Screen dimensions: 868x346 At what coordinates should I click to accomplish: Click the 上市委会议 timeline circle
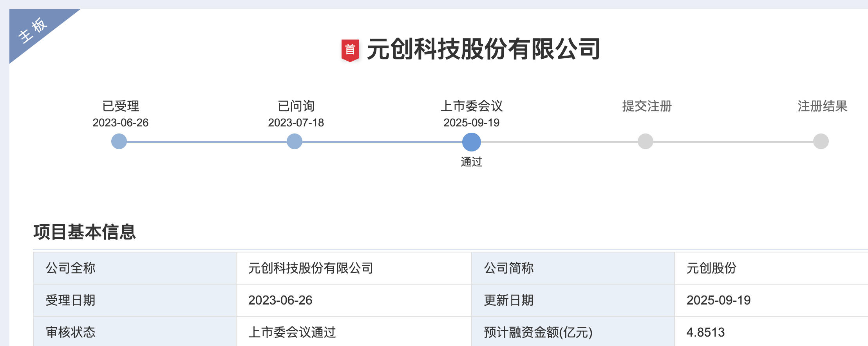coord(471,142)
